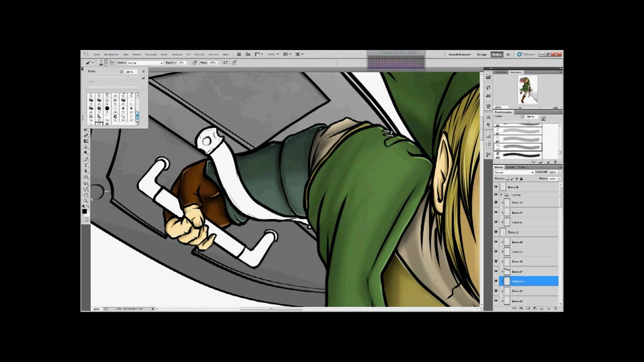Click the foreground color swatch
The width and height of the screenshot is (644, 362).
pos(85,211)
